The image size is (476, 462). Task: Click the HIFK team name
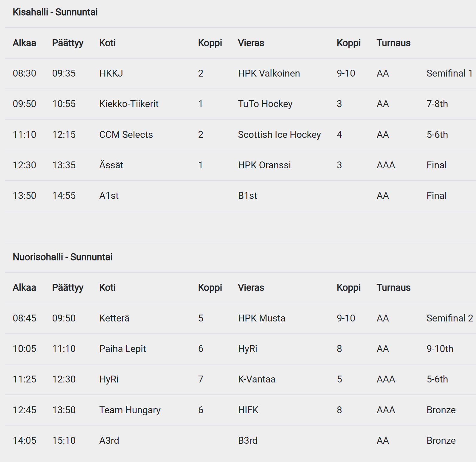[248, 410]
